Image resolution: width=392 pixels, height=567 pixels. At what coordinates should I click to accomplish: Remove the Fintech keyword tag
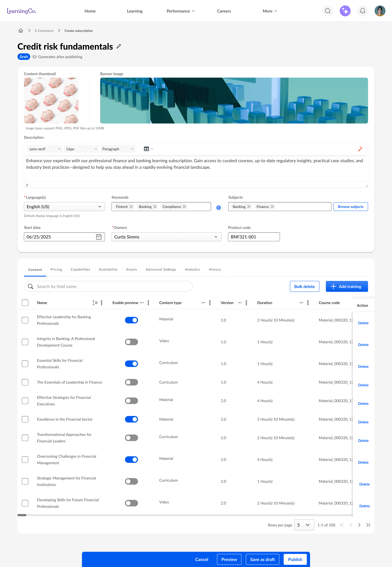pyautogui.click(x=131, y=207)
